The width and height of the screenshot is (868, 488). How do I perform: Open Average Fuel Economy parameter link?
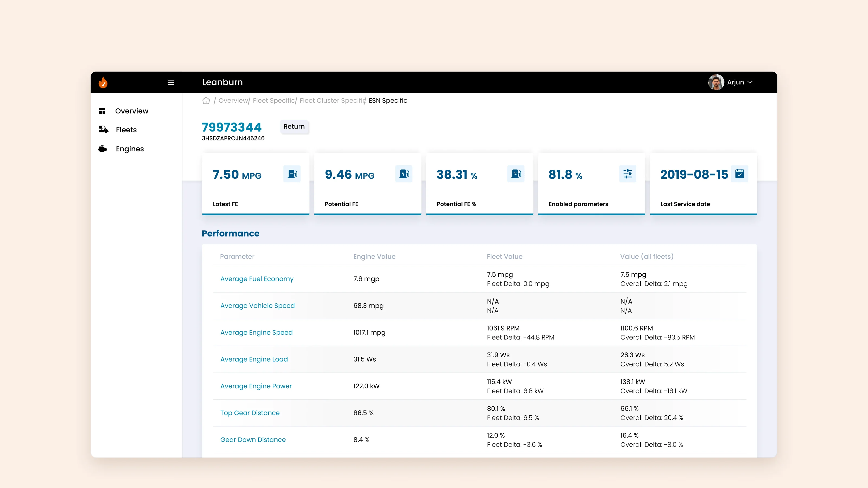pos(257,279)
